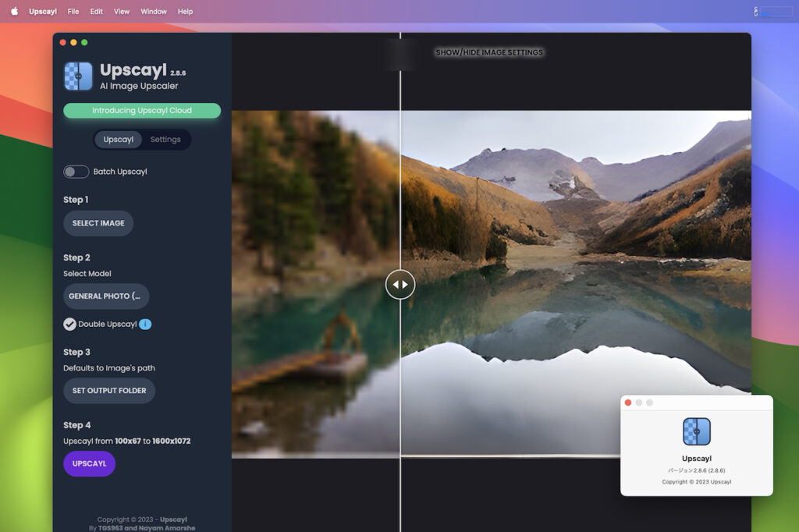Start upscaling with the purple Upscayl button
The image size is (799, 532).
tap(89, 463)
